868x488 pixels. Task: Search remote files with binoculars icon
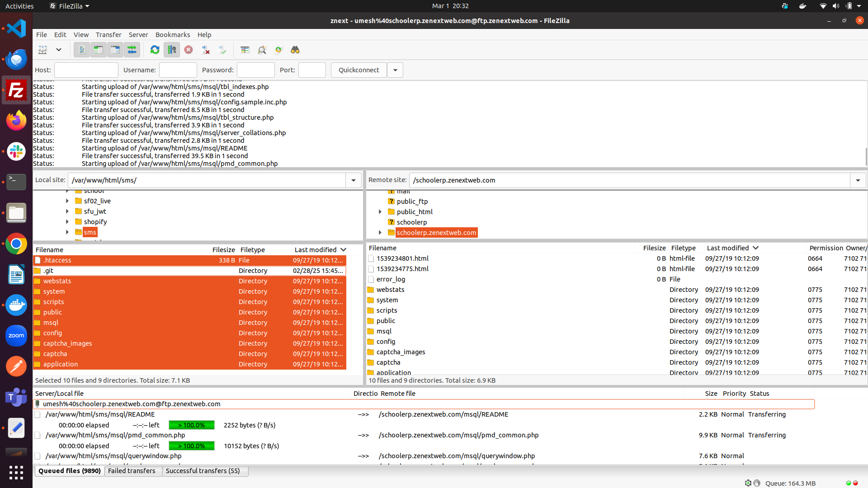pos(295,50)
